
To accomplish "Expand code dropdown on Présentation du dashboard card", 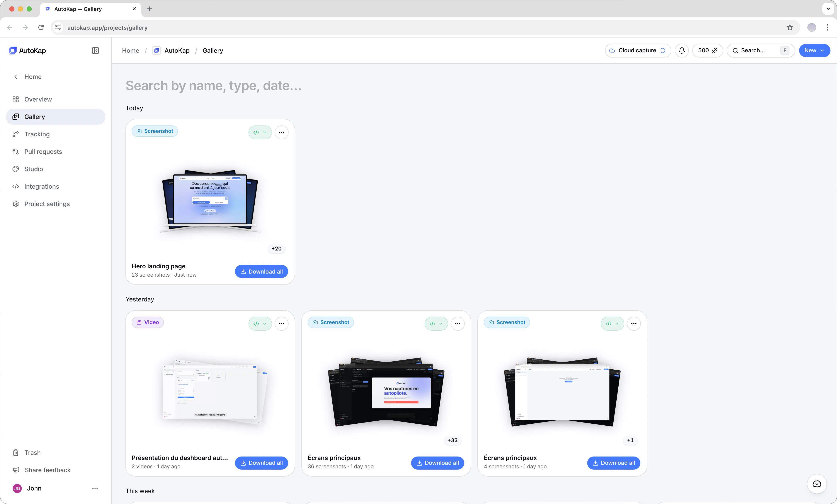I will (260, 324).
